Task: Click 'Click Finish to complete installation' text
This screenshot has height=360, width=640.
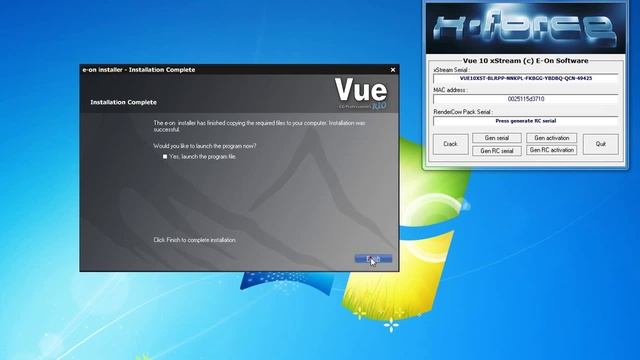Action: coord(195,240)
